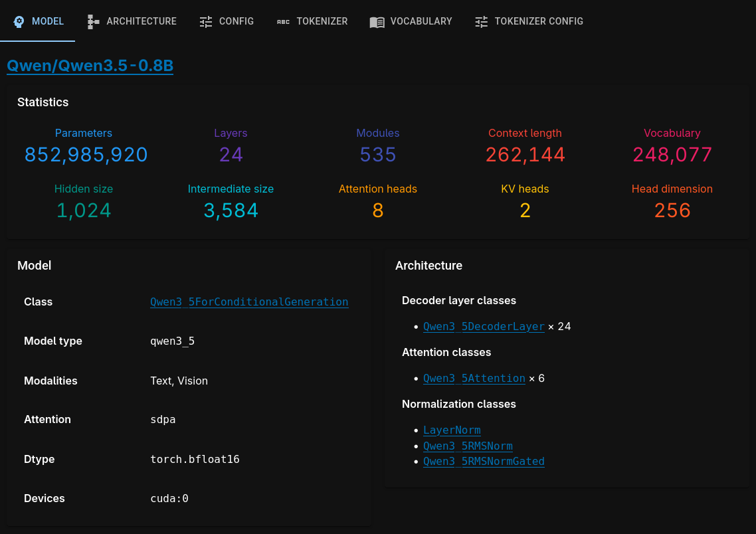Screen dimensions: 756x534
Task: Click the Parameters value 852,985,920
Action: click(x=86, y=155)
